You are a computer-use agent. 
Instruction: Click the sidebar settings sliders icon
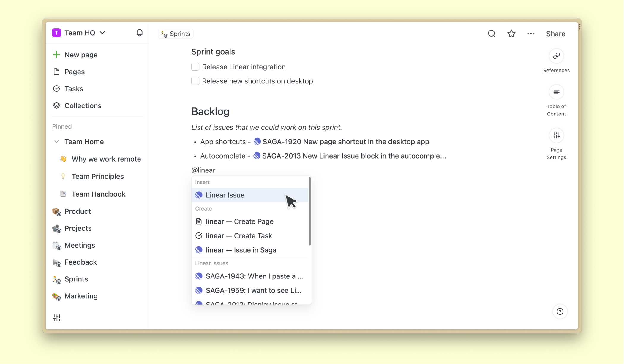(57, 318)
